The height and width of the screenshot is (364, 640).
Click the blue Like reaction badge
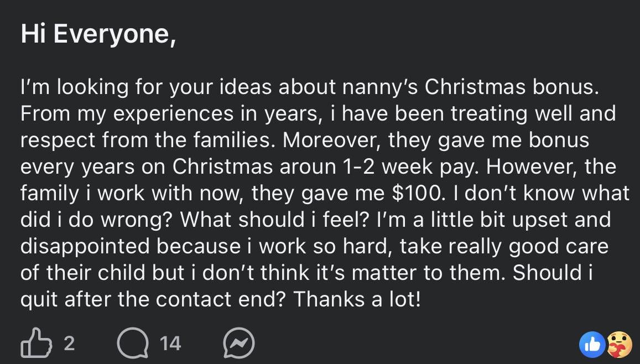[x=592, y=344]
